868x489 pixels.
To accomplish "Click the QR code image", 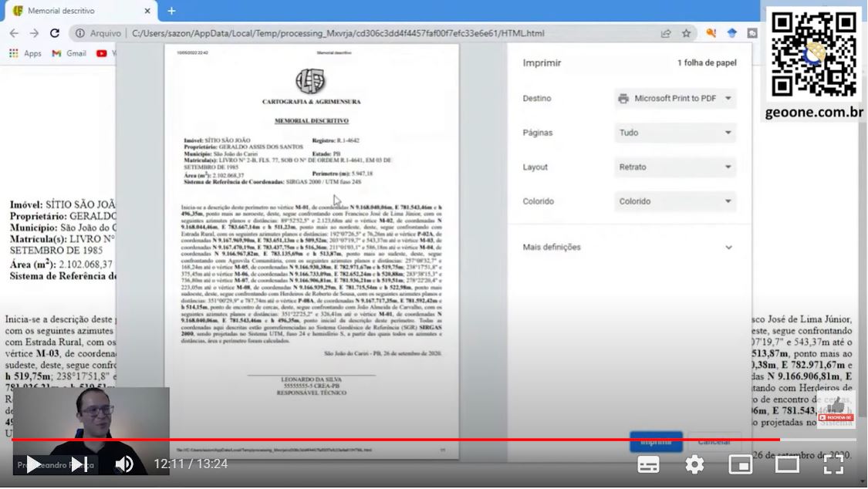I will [814, 54].
